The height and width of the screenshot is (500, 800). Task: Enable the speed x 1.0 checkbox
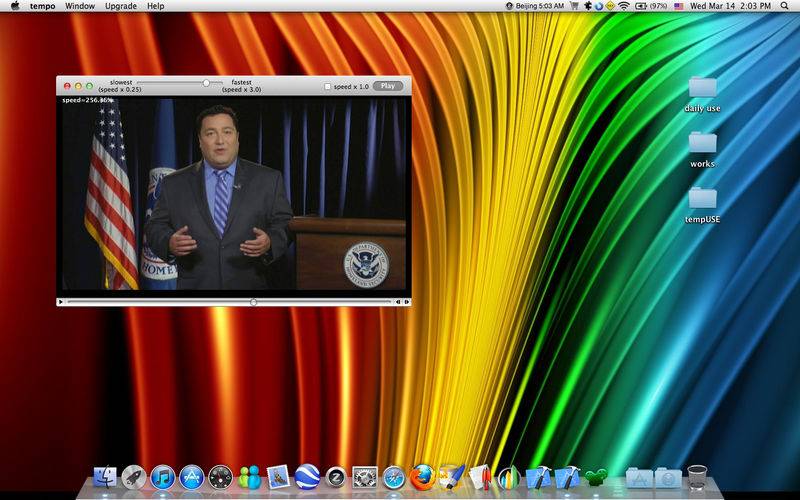(x=328, y=87)
